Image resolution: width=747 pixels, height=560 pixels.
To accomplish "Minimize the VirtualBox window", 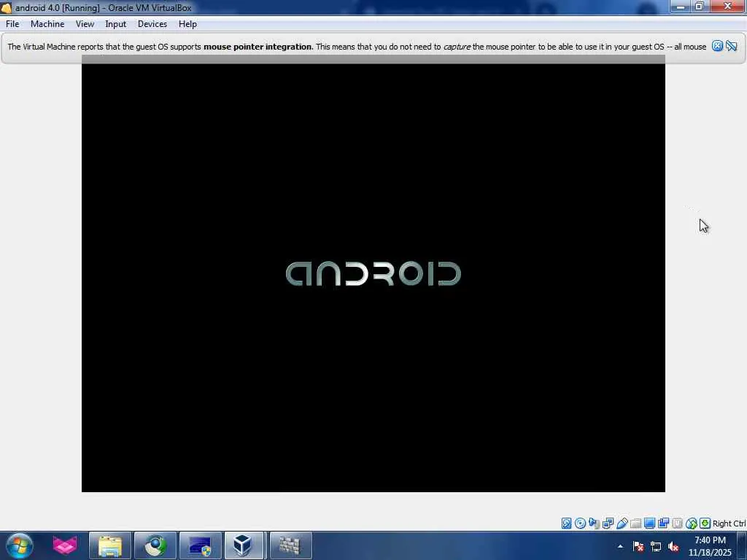I will click(x=680, y=6).
